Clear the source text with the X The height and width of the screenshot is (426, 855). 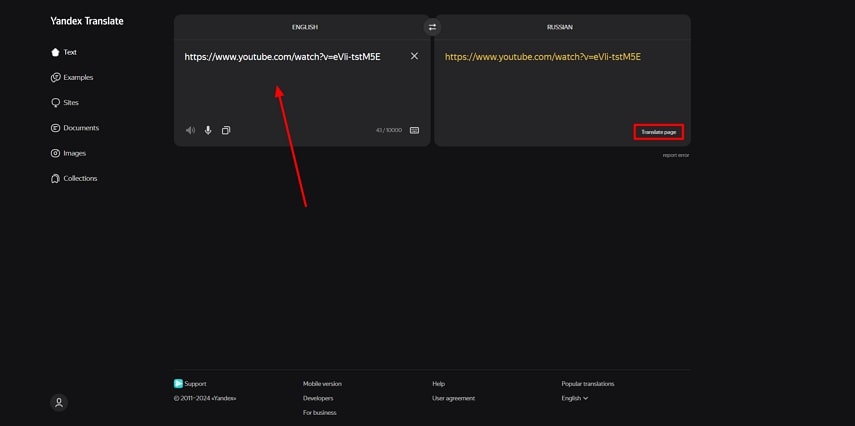[x=414, y=56]
